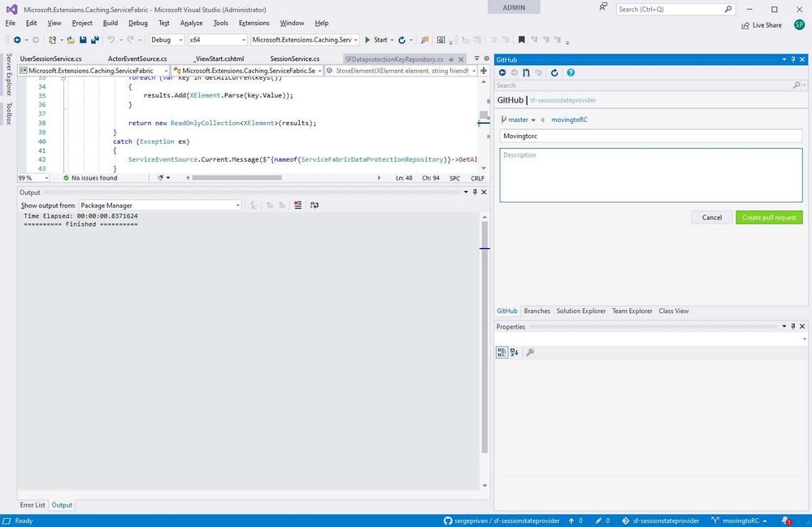Click the Navigate Backward toolbar icon
The width and height of the screenshot is (812, 527).
point(17,40)
